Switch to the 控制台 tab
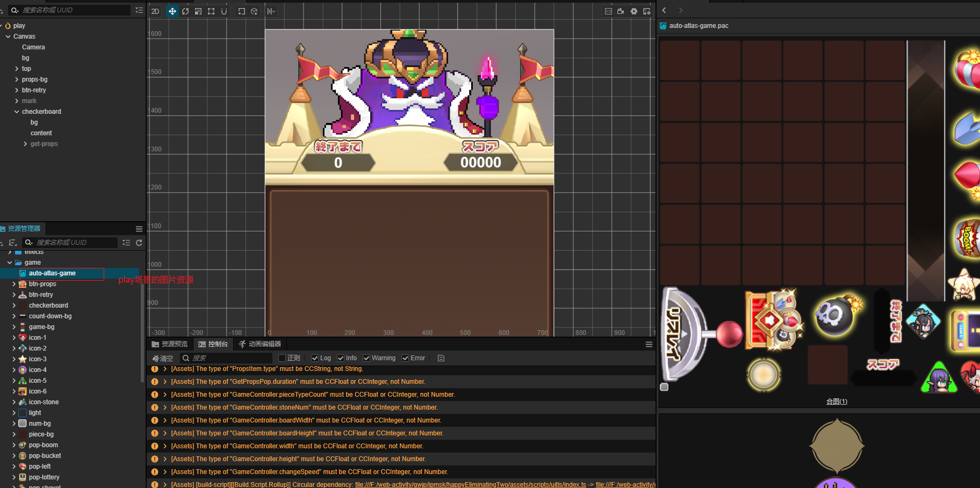 (213, 344)
